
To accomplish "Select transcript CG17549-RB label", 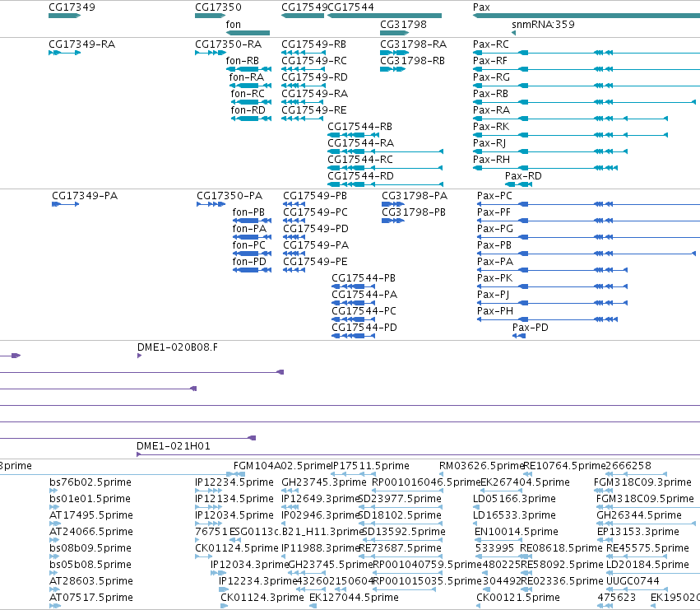I will coord(314,44).
